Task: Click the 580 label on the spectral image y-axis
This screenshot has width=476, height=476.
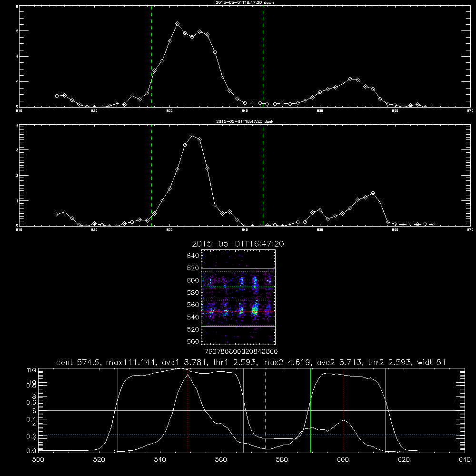Action: (x=193, y=293)
